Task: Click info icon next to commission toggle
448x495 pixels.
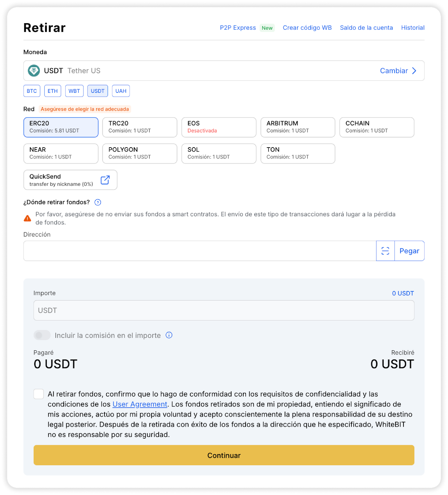Action: pos(169,335)
